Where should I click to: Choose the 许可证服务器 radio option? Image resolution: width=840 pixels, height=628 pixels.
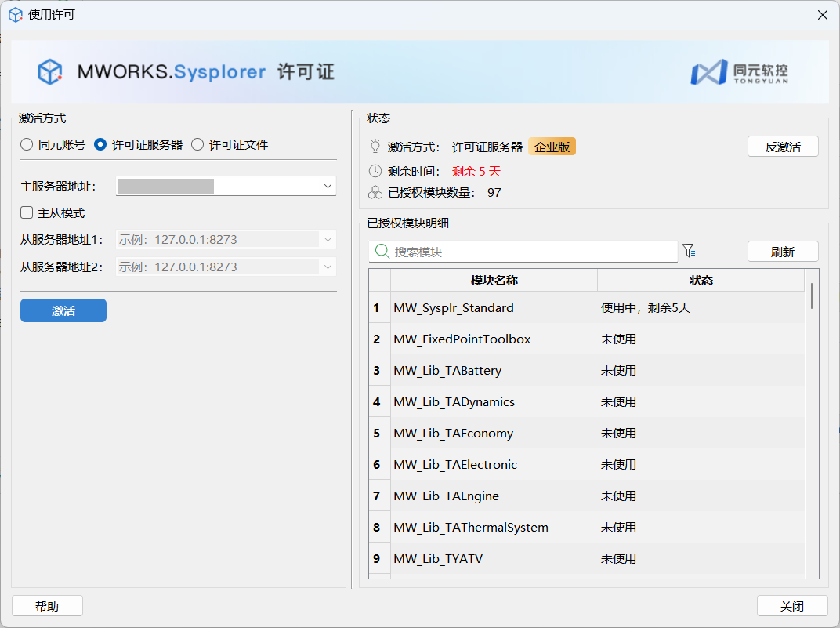(100, 144)
